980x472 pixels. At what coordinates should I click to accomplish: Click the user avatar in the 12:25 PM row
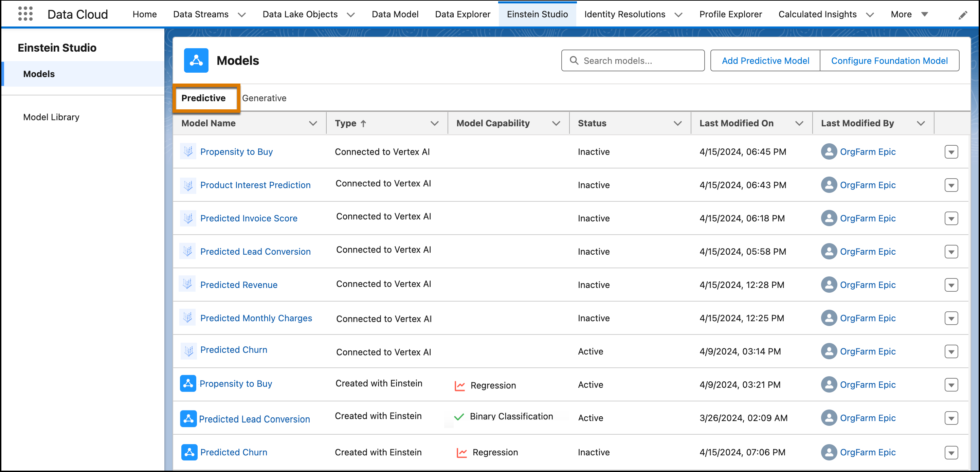829,318
